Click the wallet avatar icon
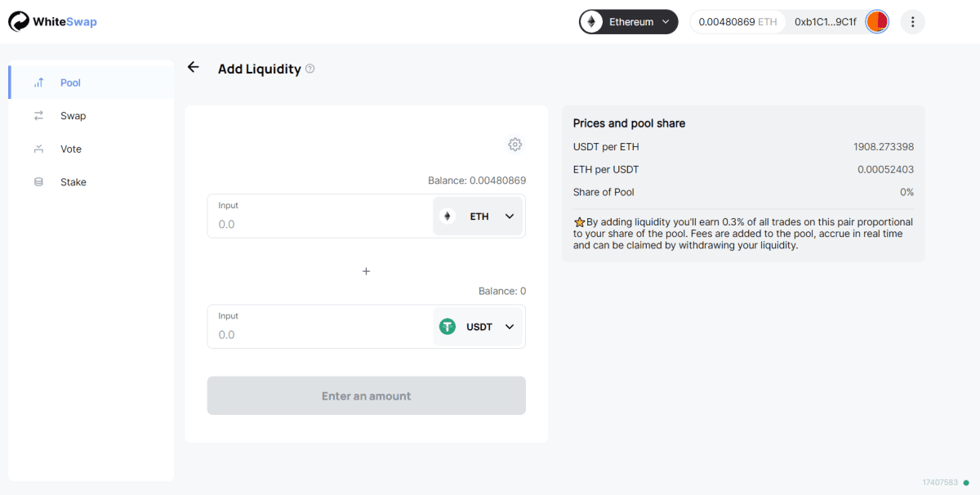 876,22
